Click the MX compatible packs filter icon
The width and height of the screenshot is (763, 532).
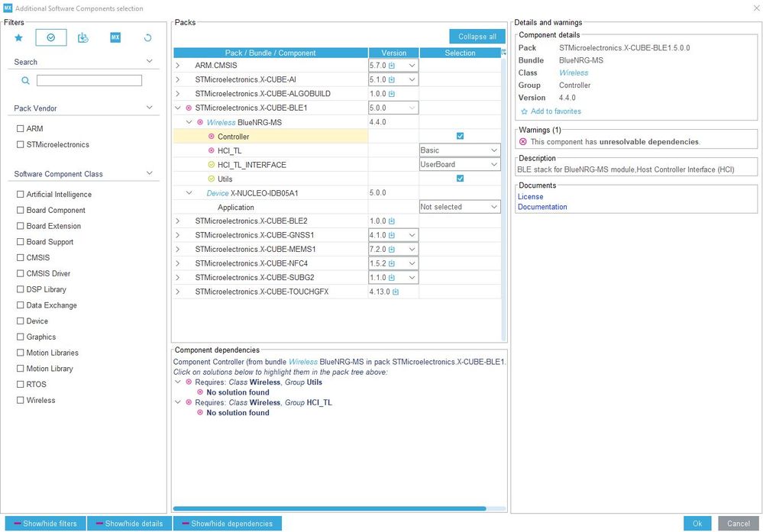pyautogui.click(x=115, y=37)
